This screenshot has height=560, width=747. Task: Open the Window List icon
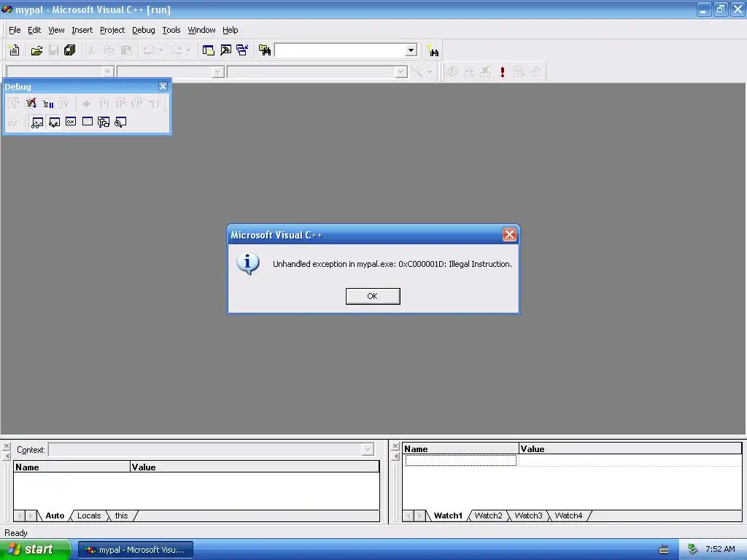(x=242, y=50)
